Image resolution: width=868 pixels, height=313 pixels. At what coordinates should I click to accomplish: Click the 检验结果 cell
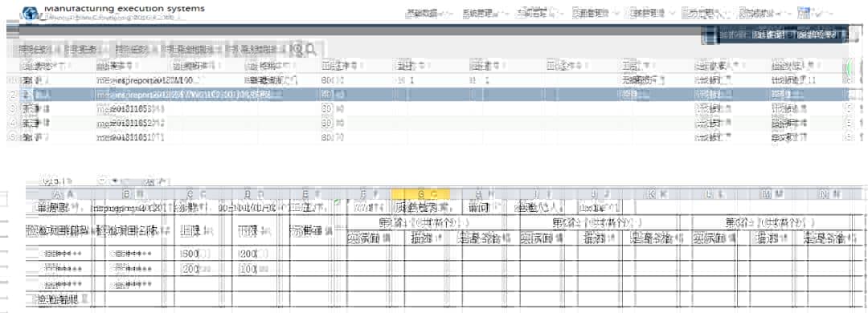(59, 299)
